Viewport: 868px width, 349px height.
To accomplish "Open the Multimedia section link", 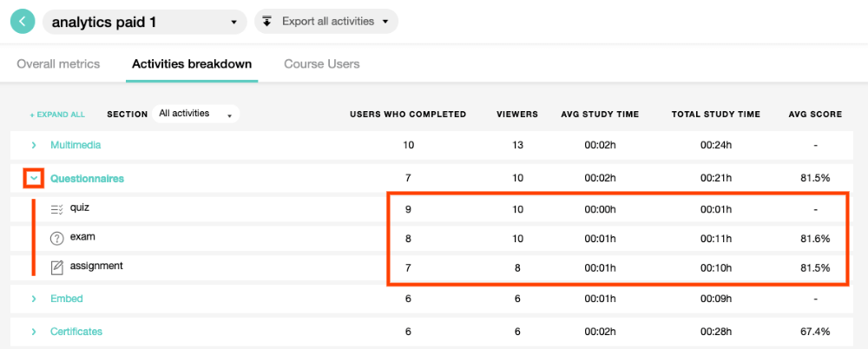I will click(75, 145).
